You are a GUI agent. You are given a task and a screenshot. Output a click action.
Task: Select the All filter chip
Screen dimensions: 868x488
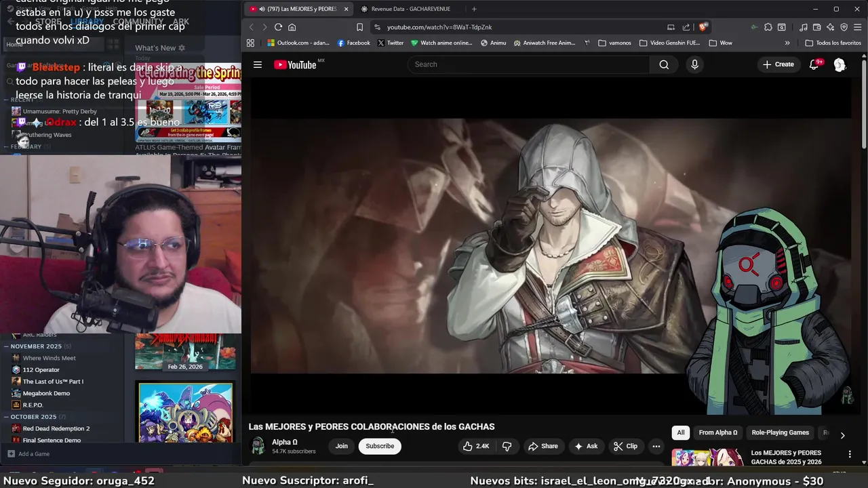(681, 432)
